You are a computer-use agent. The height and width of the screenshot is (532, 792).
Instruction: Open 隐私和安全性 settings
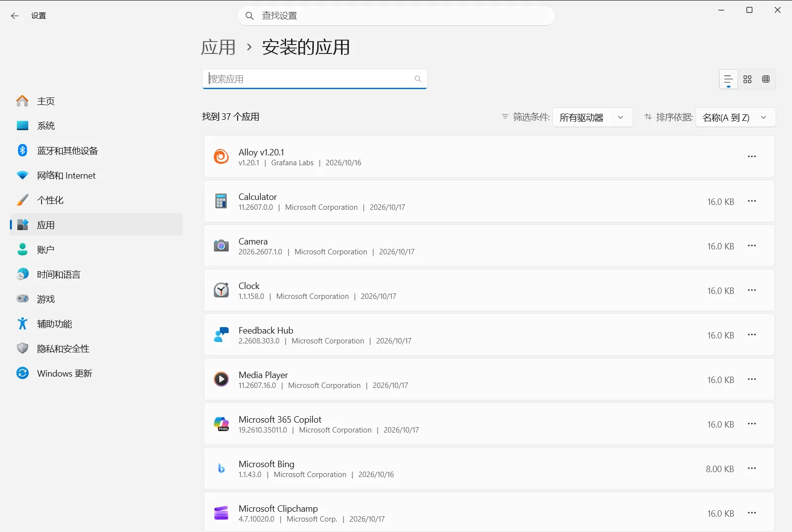(x=96, y=348)
